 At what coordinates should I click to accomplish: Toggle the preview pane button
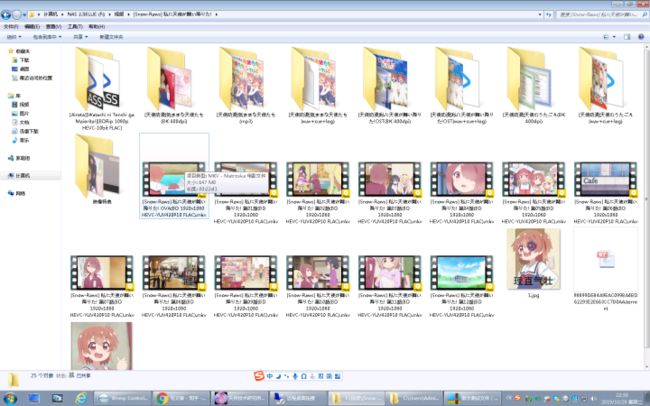[627, 37]
